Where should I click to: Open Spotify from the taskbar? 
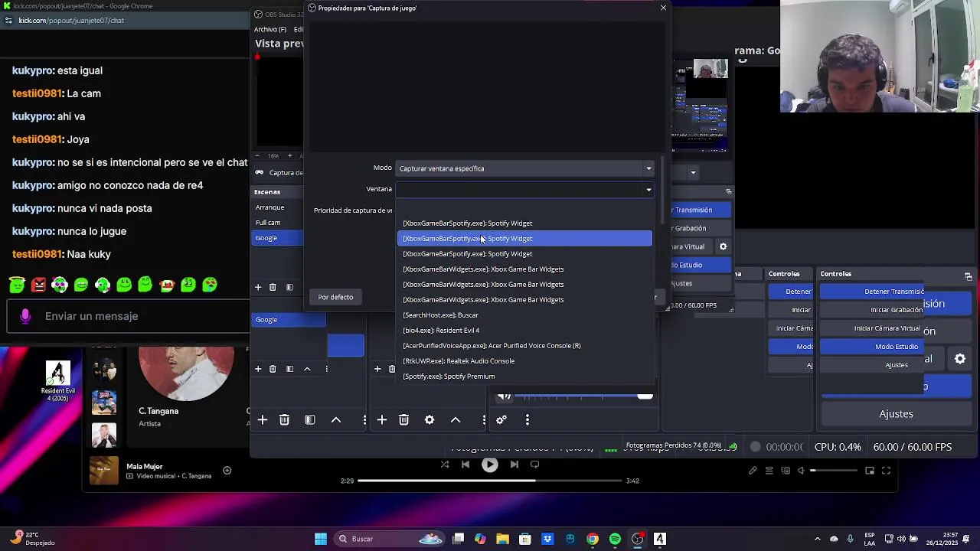pyautogui.click(x=615, y=539)
